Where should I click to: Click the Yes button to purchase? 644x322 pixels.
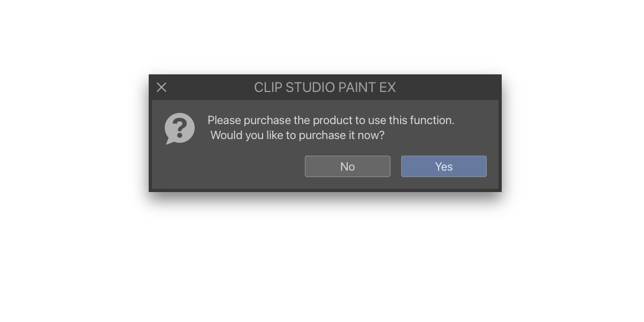tap(443, 166)
